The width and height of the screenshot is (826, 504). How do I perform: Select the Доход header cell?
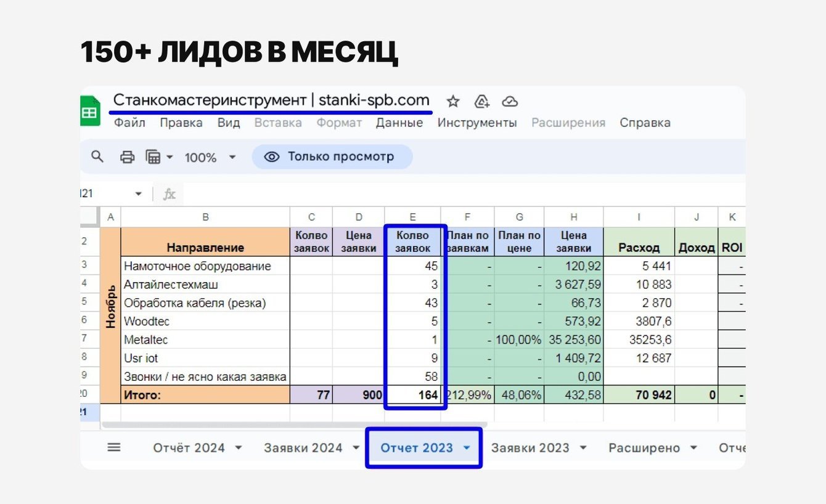pos(696,242)
